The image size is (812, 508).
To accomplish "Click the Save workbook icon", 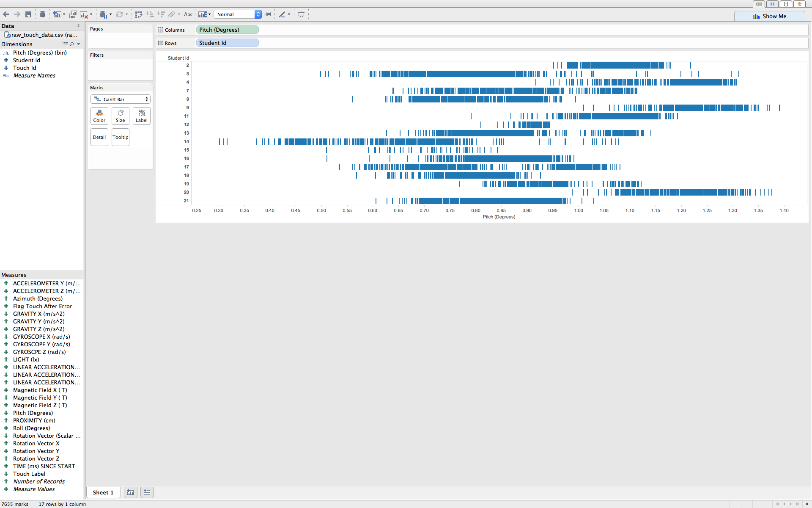I will [28, 14].
